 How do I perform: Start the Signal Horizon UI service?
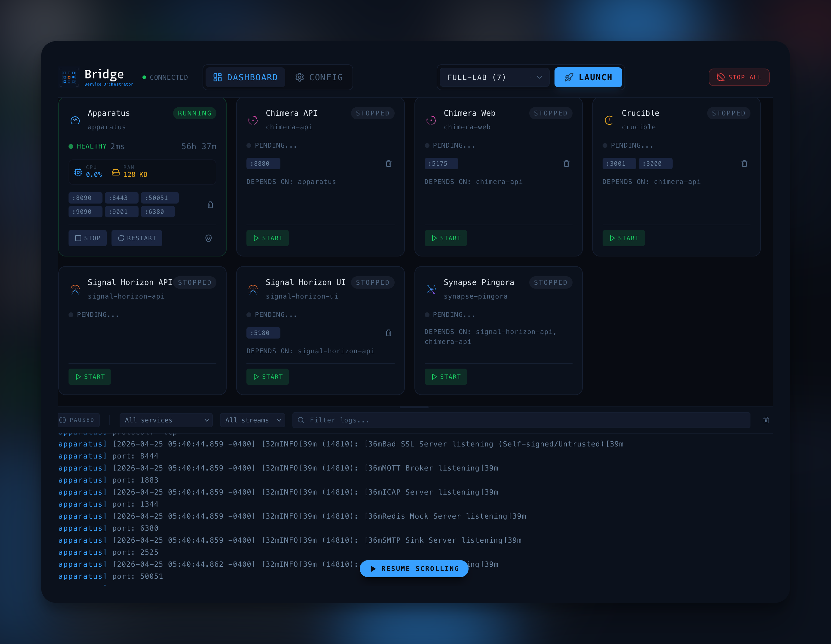point(267,377)
